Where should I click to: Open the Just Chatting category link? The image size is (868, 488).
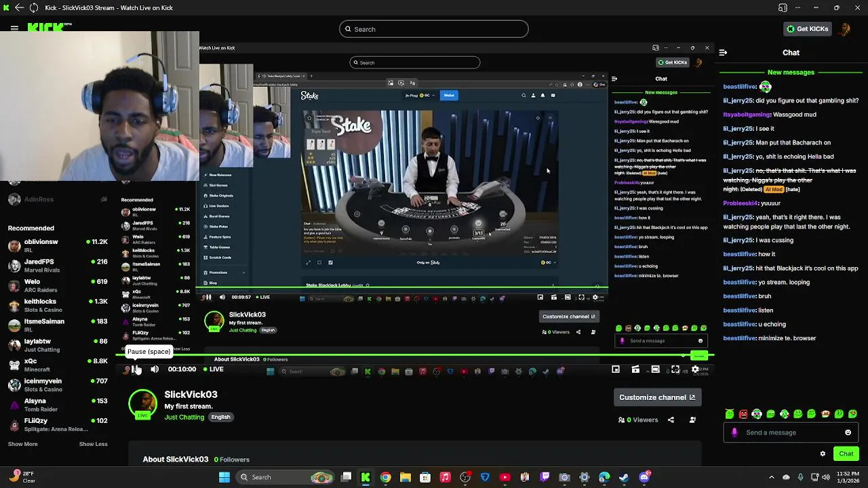184,417
